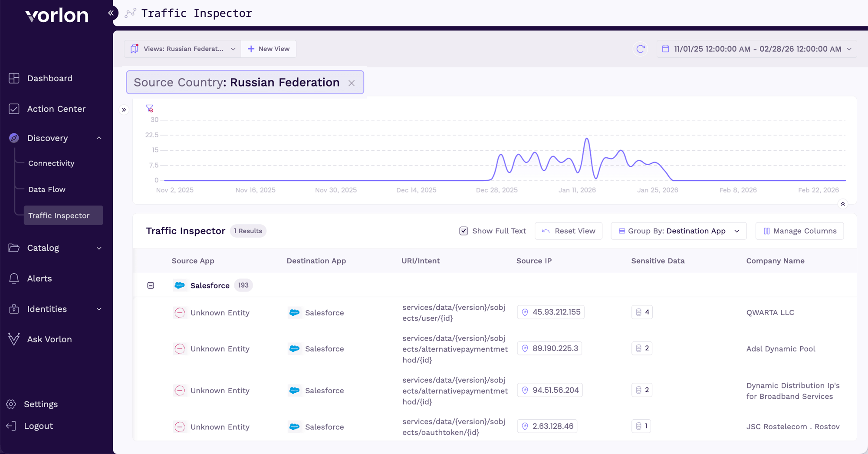Click the Reset View button

[569, 231]
